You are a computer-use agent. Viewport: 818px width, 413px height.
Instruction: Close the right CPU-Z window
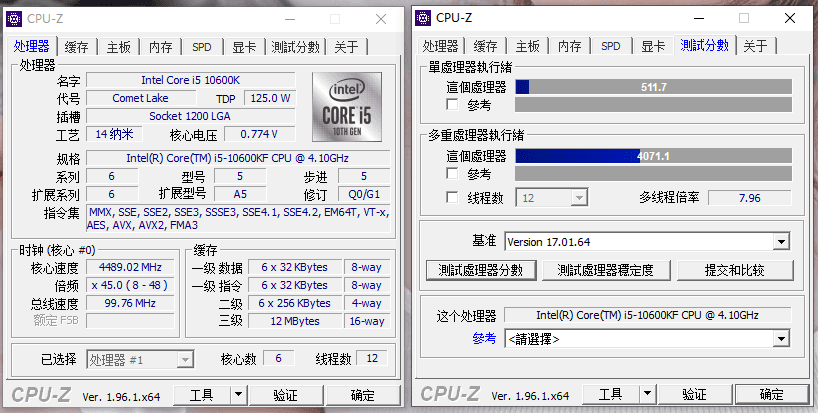(x=790, y=18)
